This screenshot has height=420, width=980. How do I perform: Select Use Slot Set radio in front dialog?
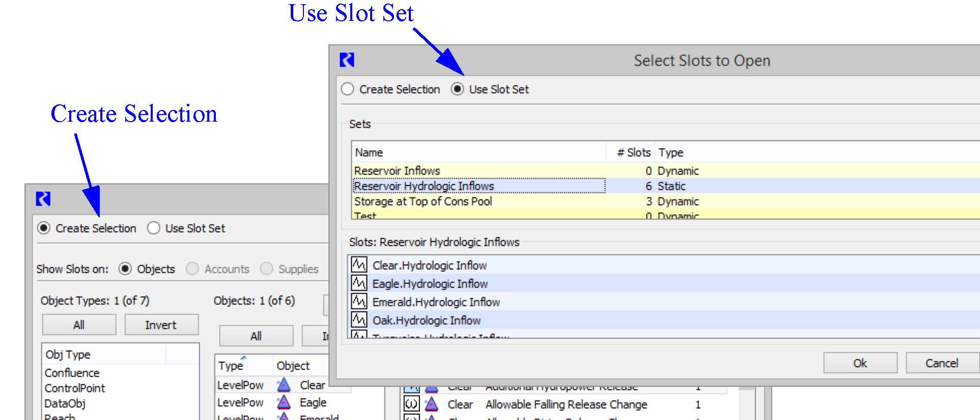tap(457, 89)
